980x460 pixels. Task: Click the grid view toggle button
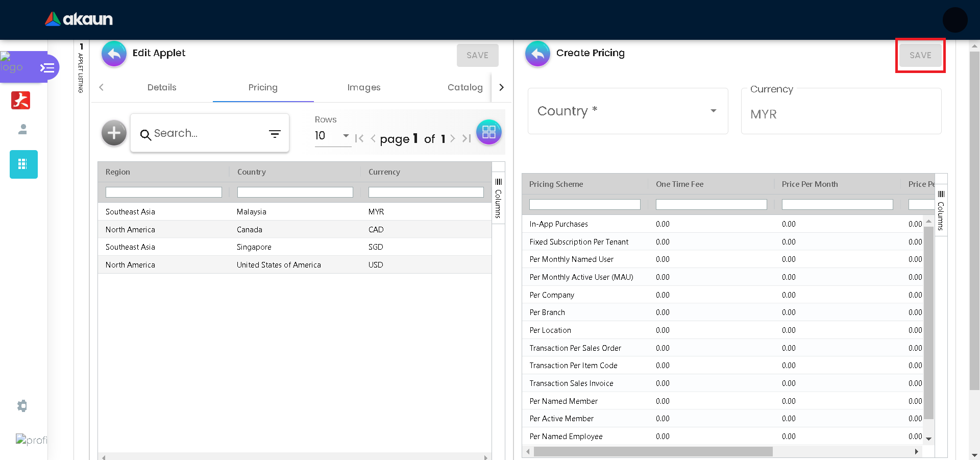[x=488, y=132]
